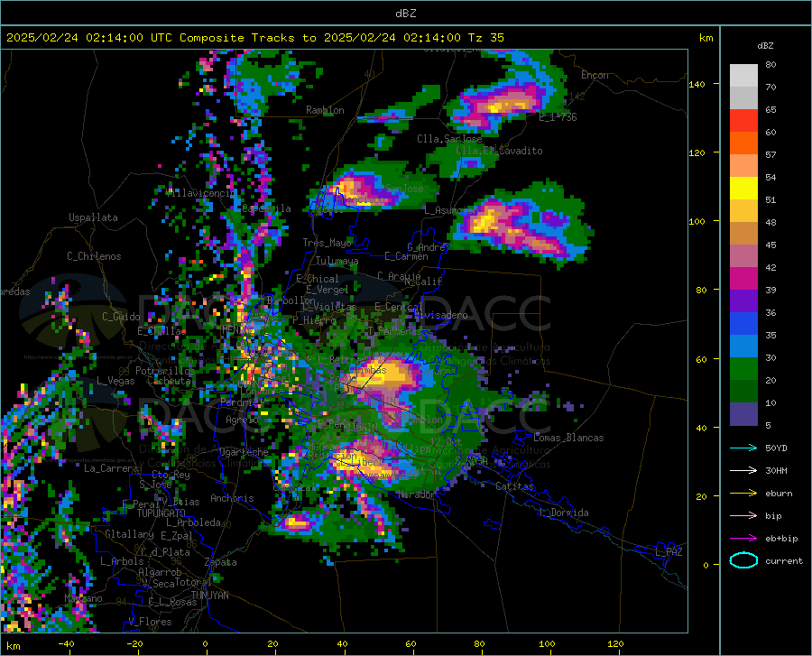The height and width of the screenshot is (656, 812).
Task: Click the 'V_Flores' label at bottom
Action: (150, 622)
